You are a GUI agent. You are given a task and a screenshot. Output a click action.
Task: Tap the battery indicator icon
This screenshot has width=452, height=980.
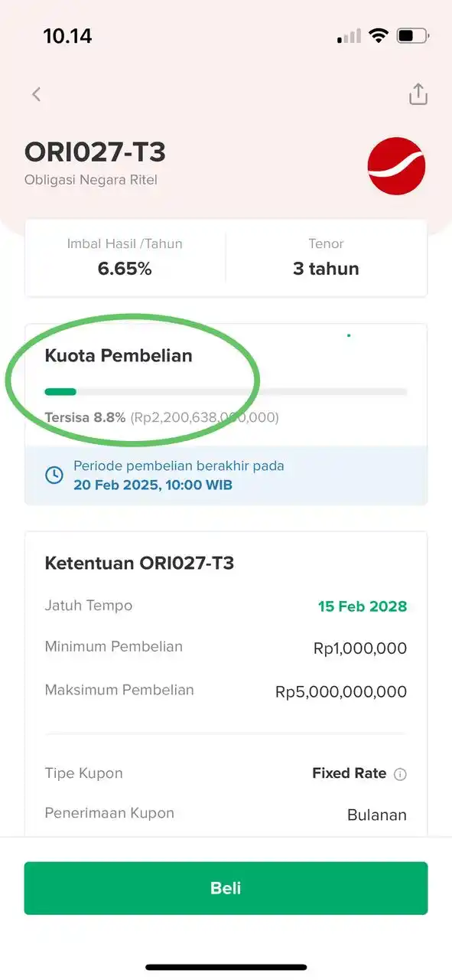[414, 35]
